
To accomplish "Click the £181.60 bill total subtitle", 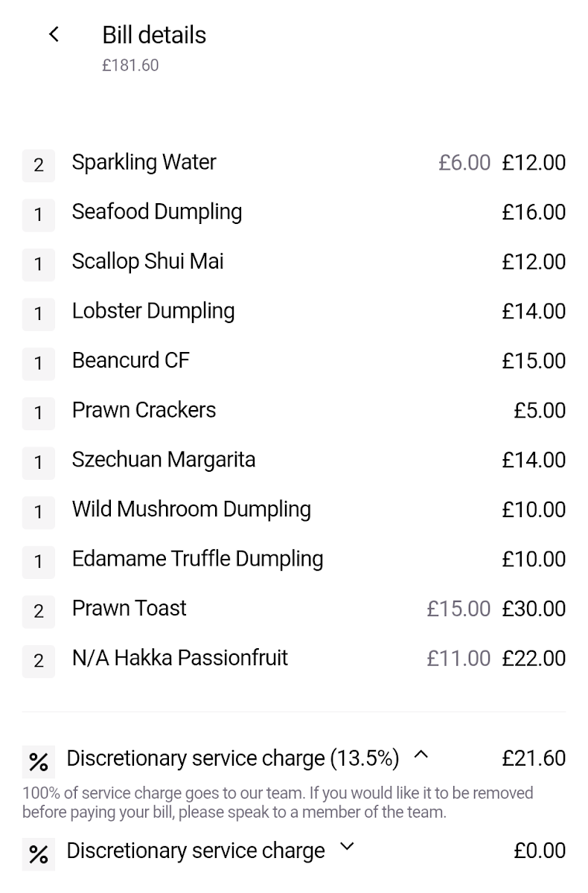I will click(130, 65).
